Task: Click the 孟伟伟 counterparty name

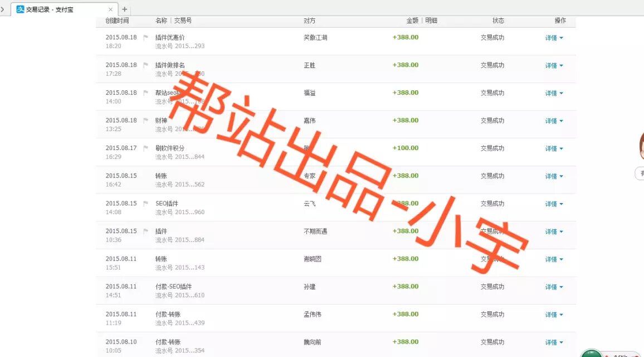Action: click(312, 315)
